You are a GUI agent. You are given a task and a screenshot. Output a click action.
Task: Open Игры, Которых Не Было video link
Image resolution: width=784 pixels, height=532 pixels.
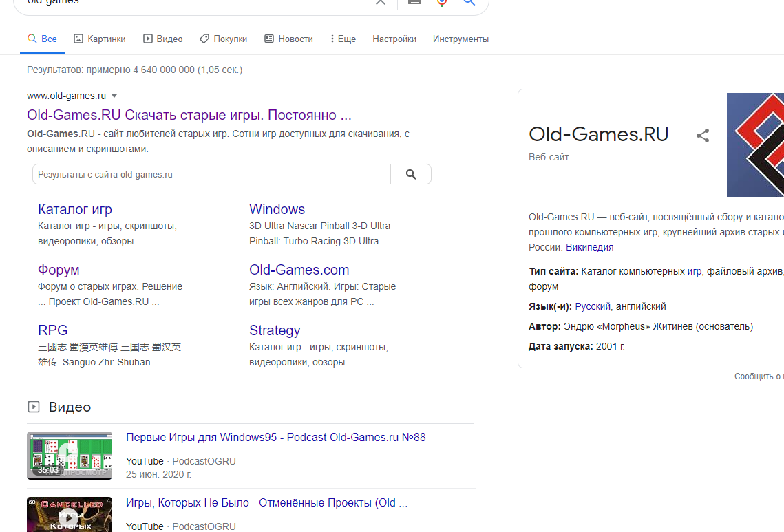coord(266,503)
